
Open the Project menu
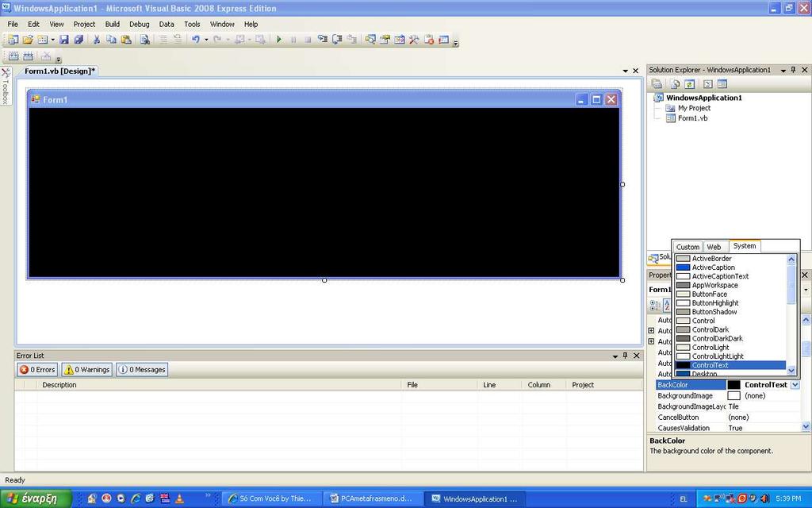coord(84,24)
